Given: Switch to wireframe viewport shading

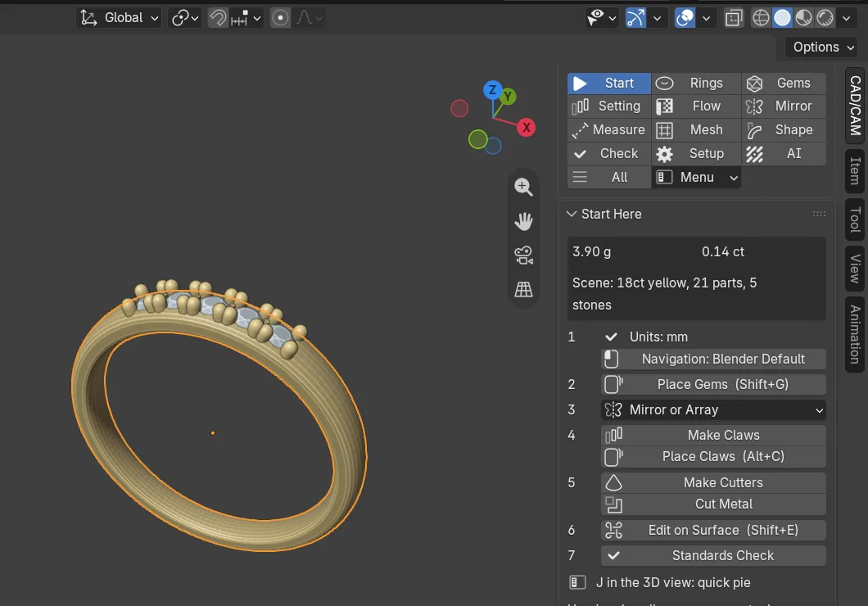Looking at the screenshot, I should [x=761, y=18].
